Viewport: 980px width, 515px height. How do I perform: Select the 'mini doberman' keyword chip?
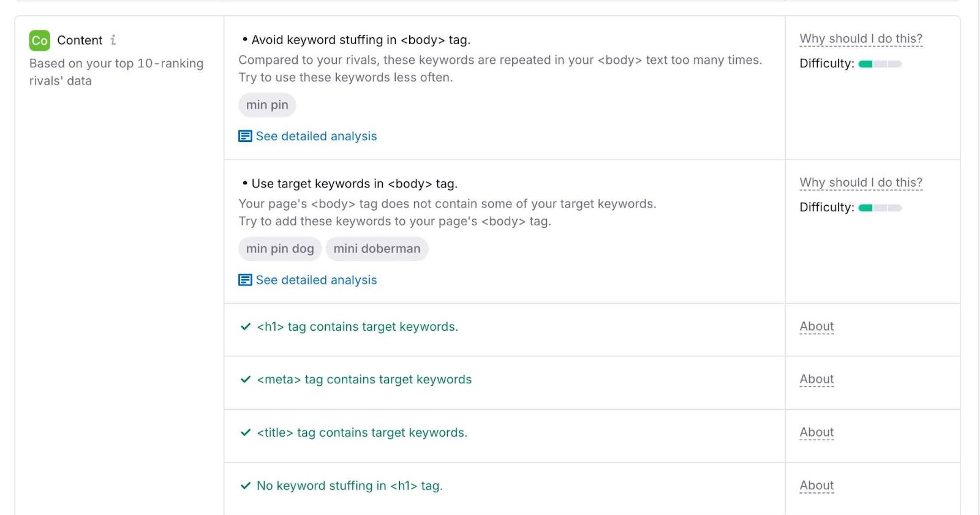[377, 249]
